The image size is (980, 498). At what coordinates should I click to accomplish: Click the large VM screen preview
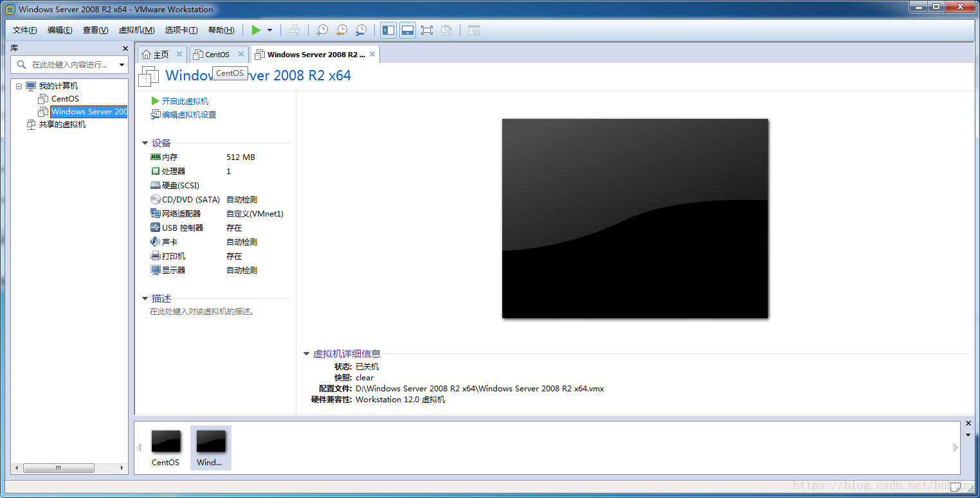pyautogui.click(x=635, y=218)
